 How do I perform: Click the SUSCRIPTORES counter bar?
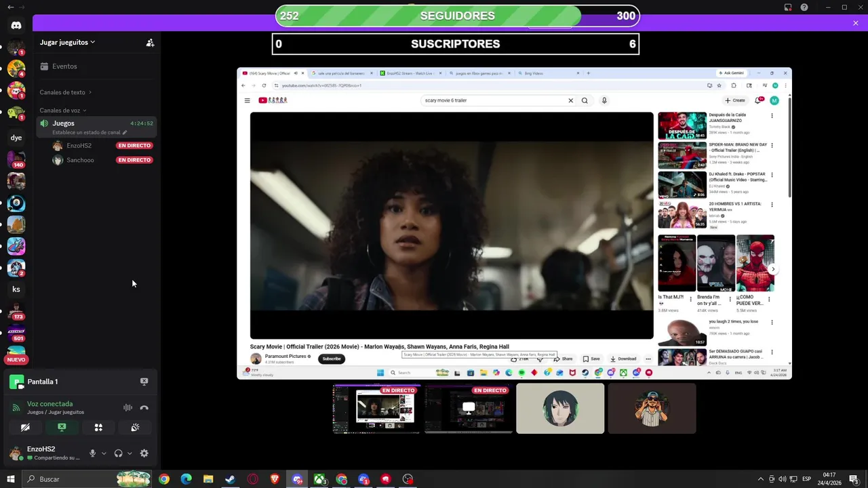pyautogui.click(x=455, y=44)
